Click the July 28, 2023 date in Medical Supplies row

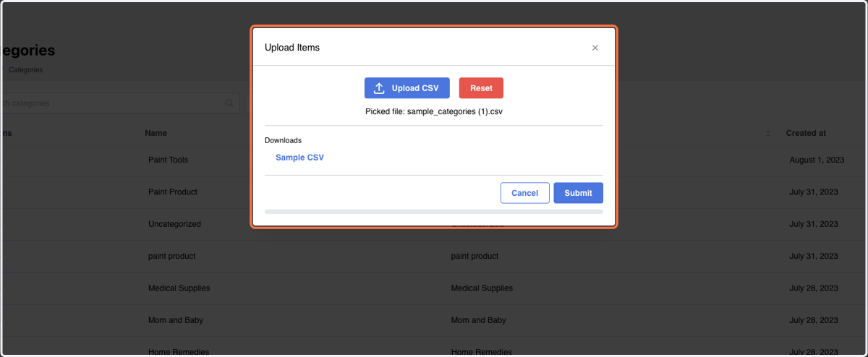tap(814, 288)
